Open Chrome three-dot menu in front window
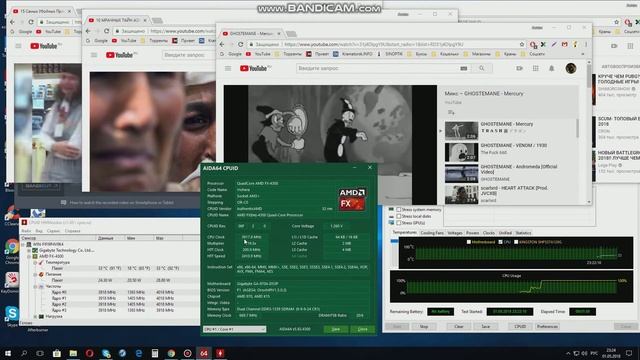 click(x=585, y=44)
